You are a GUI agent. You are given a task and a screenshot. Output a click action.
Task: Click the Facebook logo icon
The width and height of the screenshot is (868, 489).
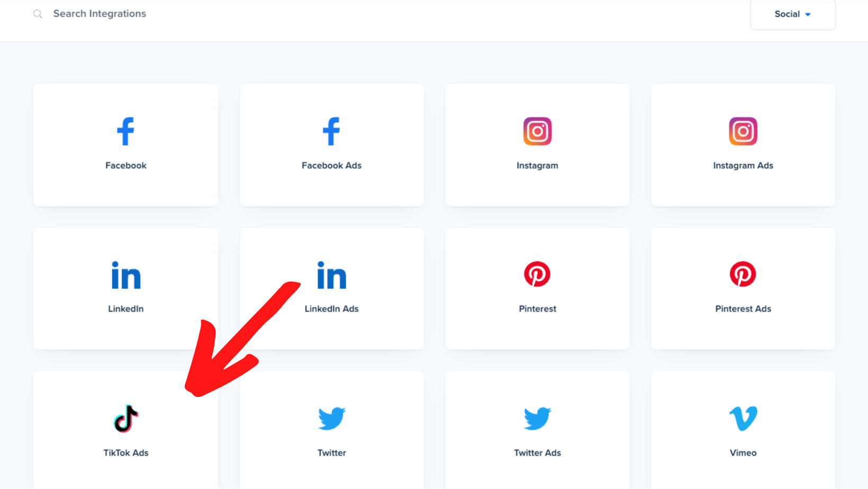click(x=126, y=131)
